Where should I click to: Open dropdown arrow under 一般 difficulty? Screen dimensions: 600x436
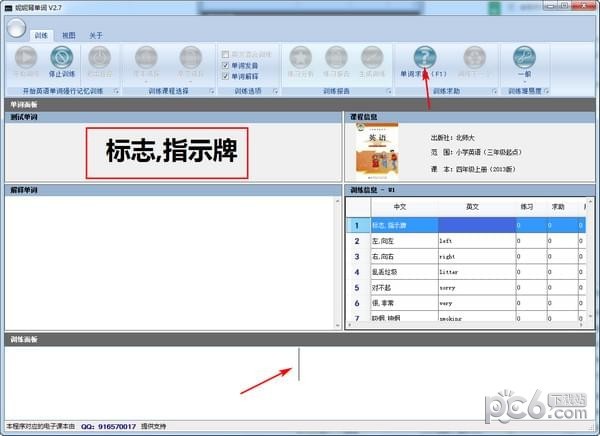click(524, 82)
